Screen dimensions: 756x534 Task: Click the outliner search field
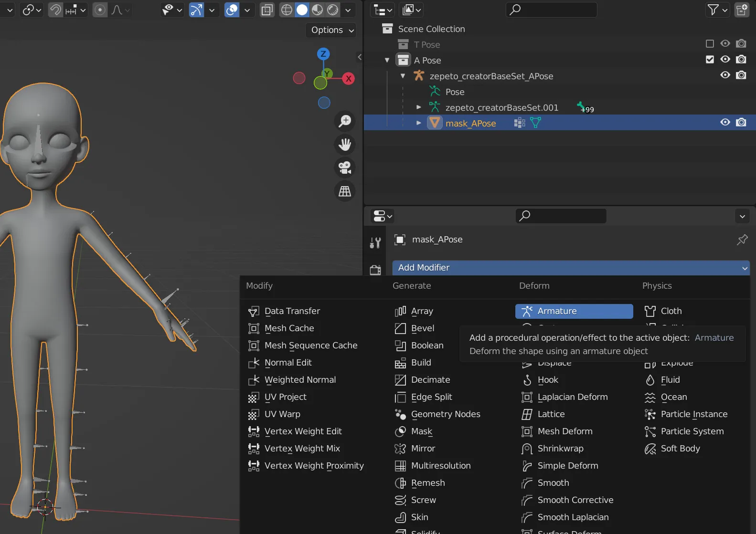pos(551,10)
